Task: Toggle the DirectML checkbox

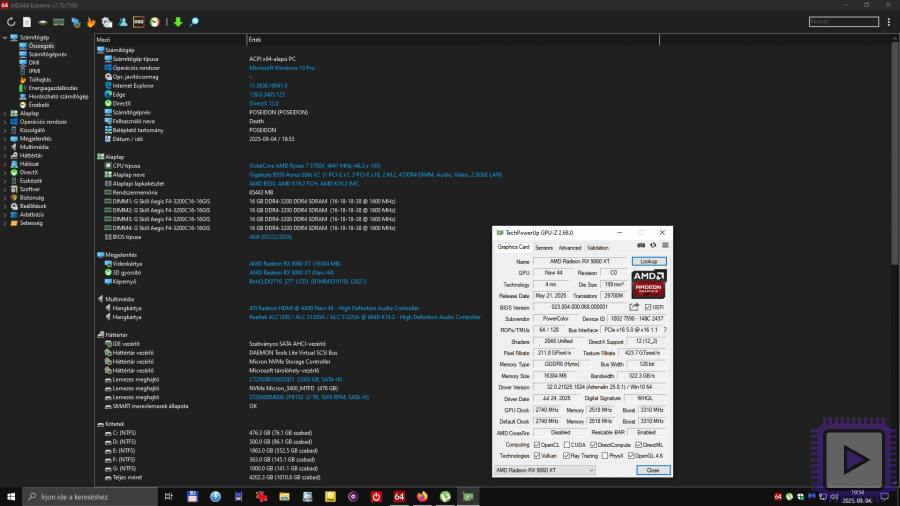Action: 638,445
